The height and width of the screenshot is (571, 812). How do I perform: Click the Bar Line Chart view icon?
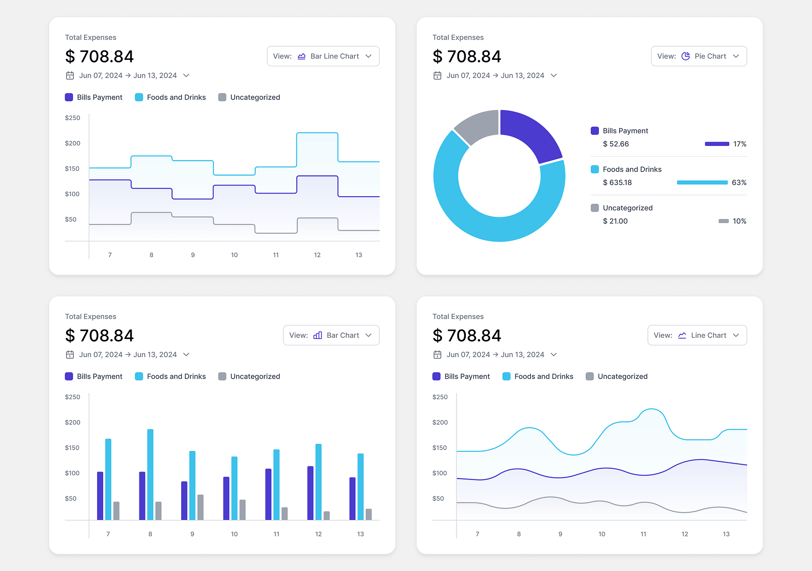pos(301,56)
